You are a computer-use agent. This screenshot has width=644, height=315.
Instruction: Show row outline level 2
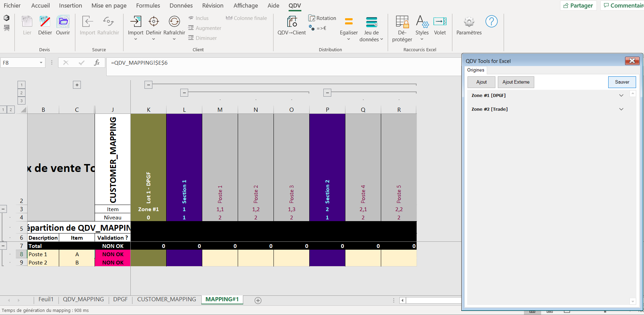[x=11, y=110]
